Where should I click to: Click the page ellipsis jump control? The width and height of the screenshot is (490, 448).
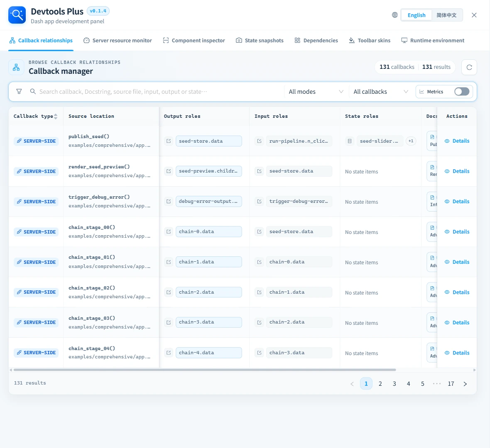pos(436,384)
